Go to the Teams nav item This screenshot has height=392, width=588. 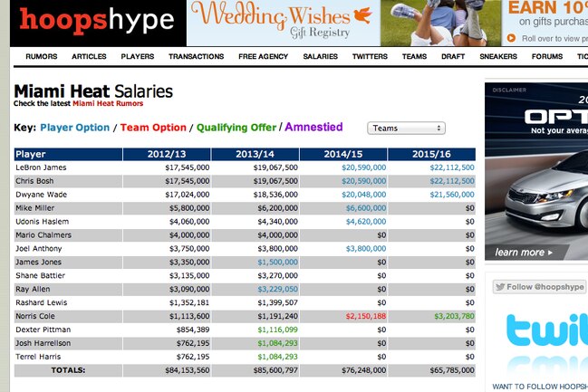(x=414, y=57)
